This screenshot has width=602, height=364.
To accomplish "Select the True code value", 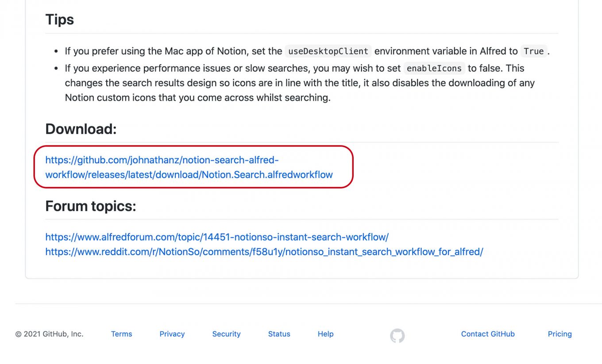I will (534, 51).
